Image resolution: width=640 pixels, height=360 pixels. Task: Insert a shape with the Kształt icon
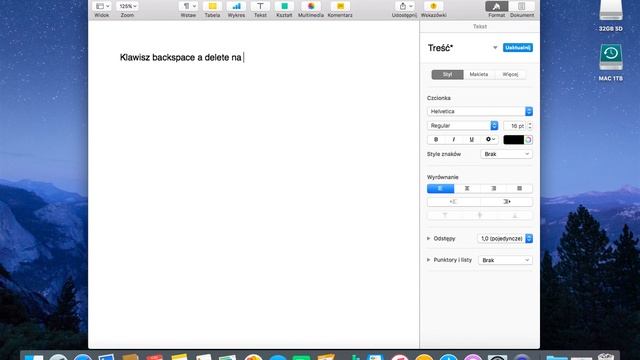pos(284,6)
